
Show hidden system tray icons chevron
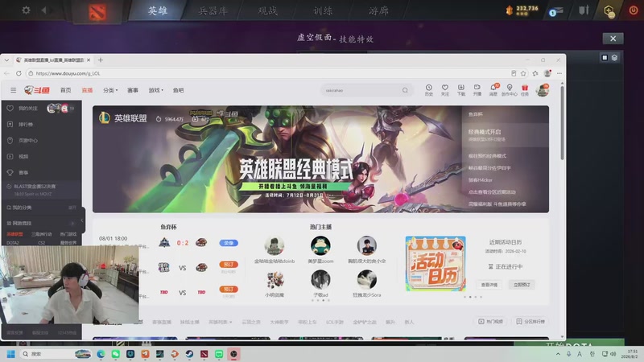[x=558, y=354]
